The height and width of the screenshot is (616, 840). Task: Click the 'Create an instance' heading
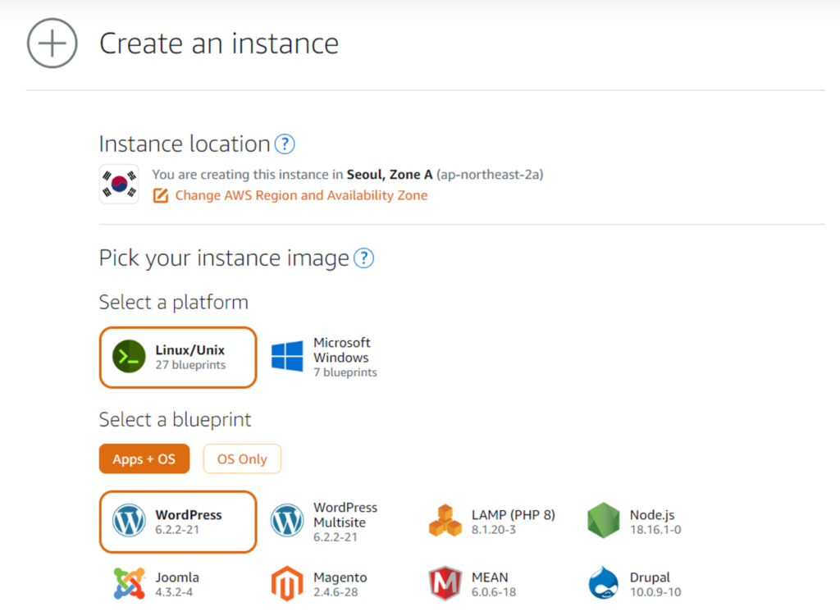click(219, 43)
